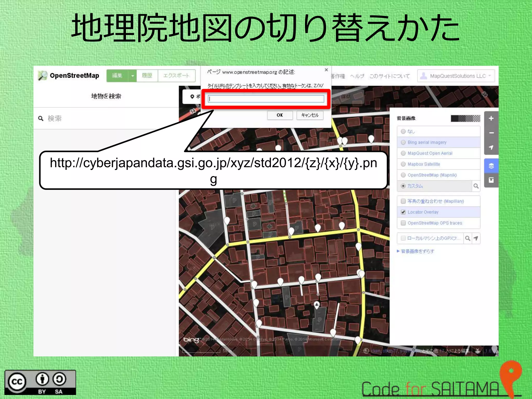Viewport: 532px width, 399px height.
Task: Open このサイトについて link
Action: click(x=389, y=76)
